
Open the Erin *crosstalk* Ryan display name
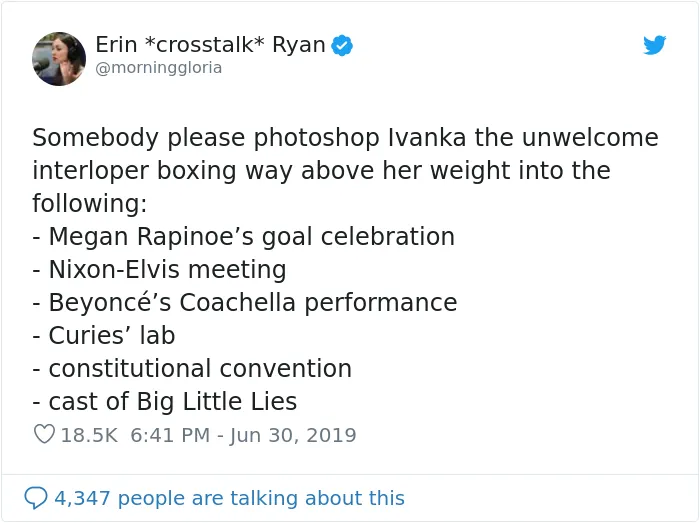210,45
